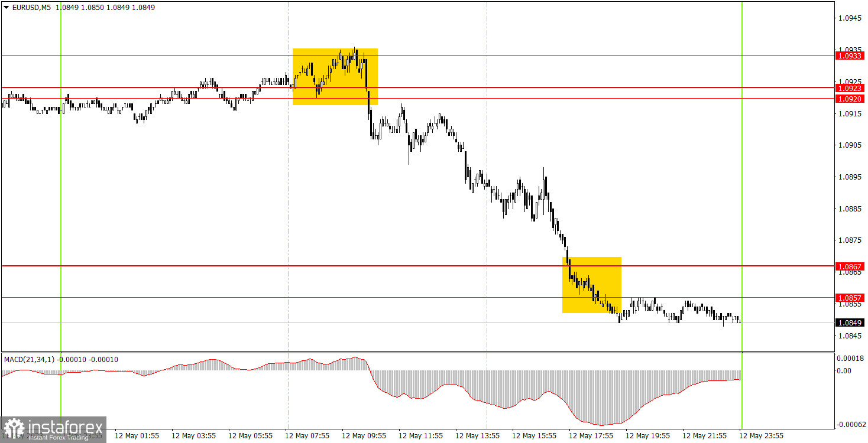868x443 pixels.
Task: Click the 12 May 01:55 time label
Action: point(136,436)
